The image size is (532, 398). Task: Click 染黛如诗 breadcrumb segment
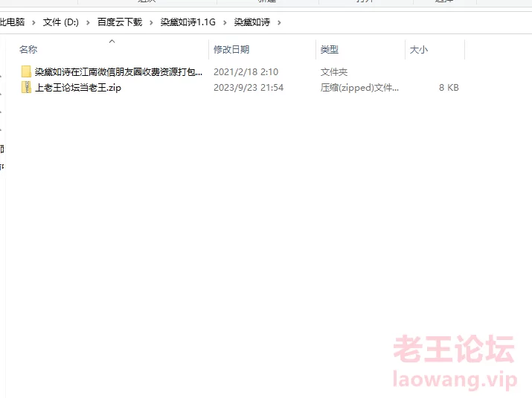[x=252, y=22]
